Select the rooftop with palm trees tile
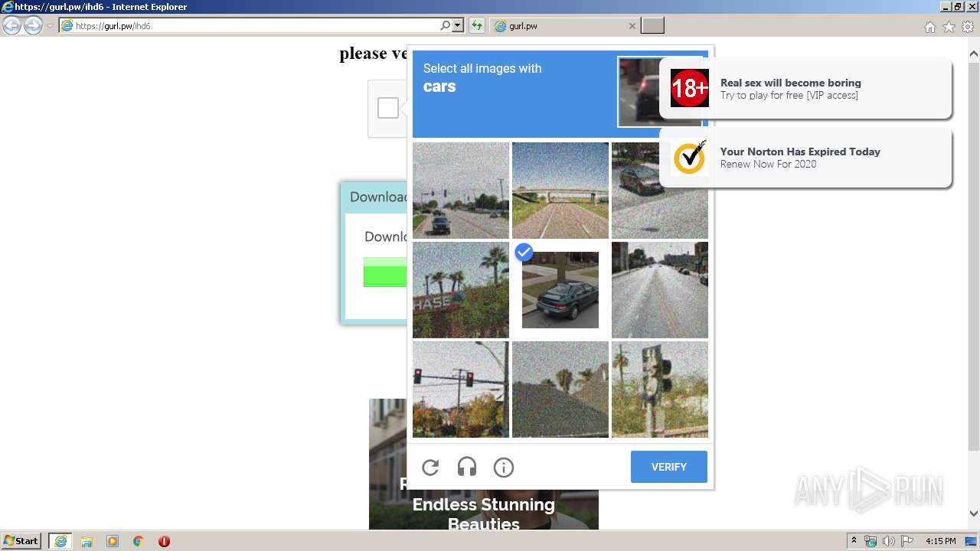This screenshot has width=980, height=551. pyautogui.click(x=560, y=390)
